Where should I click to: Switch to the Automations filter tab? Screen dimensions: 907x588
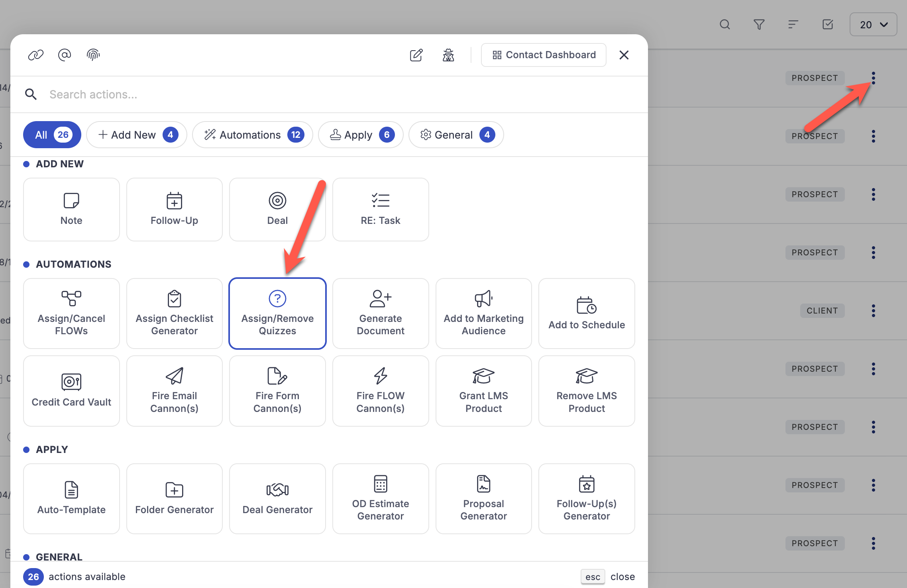tap(253, 135)
